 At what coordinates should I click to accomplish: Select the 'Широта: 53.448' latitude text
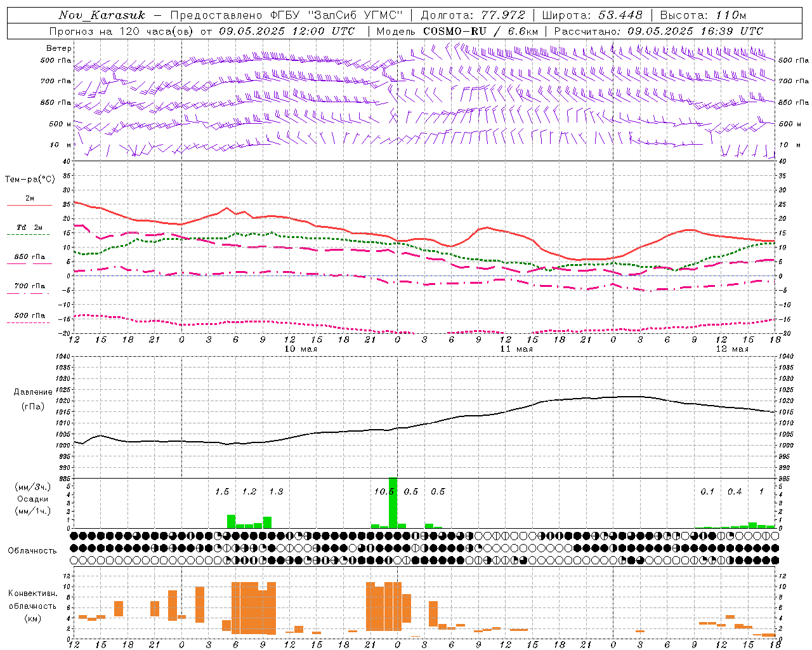click(592, 15)
